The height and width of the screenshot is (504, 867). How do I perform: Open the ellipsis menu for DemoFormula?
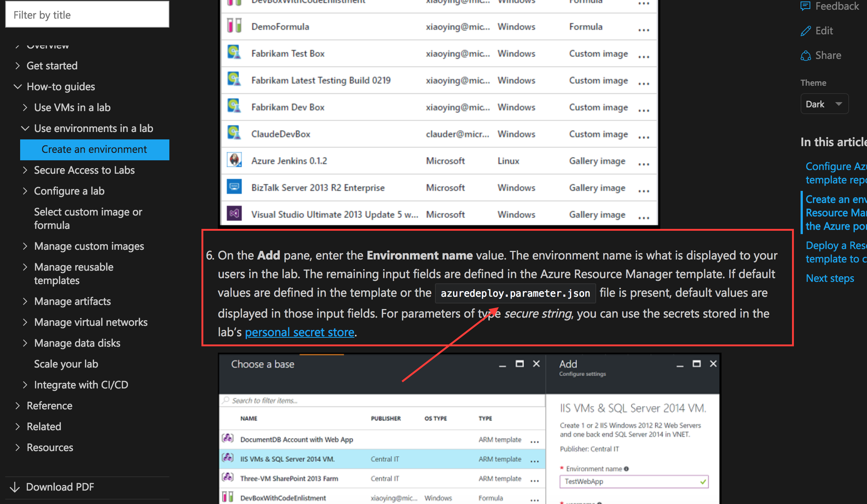pos(644,30)
